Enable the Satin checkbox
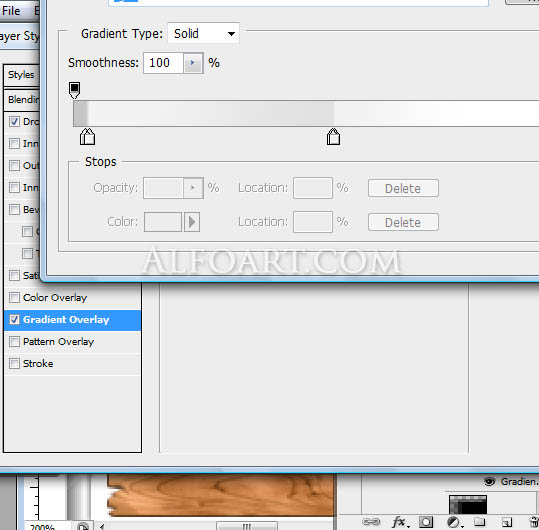Viewport: 539px width, 530px height. pyautogui.click(x=14, y=275)
